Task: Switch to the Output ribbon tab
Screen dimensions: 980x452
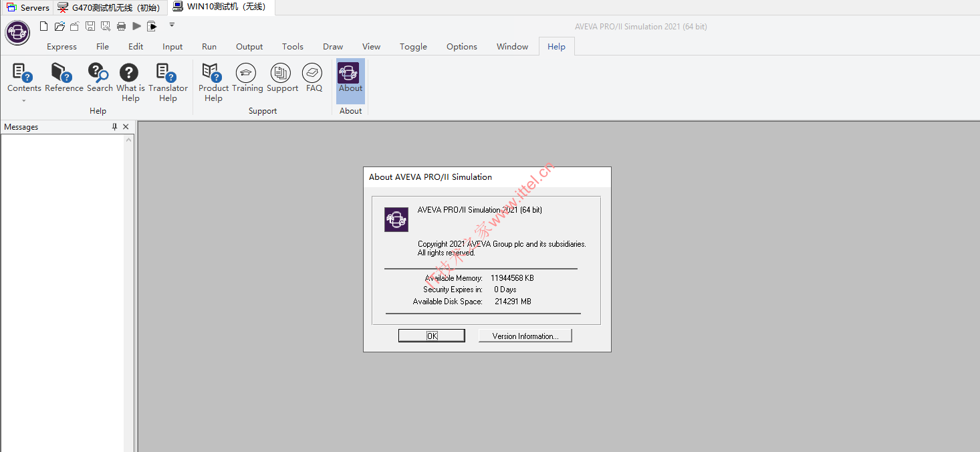Action: [249, 47]
